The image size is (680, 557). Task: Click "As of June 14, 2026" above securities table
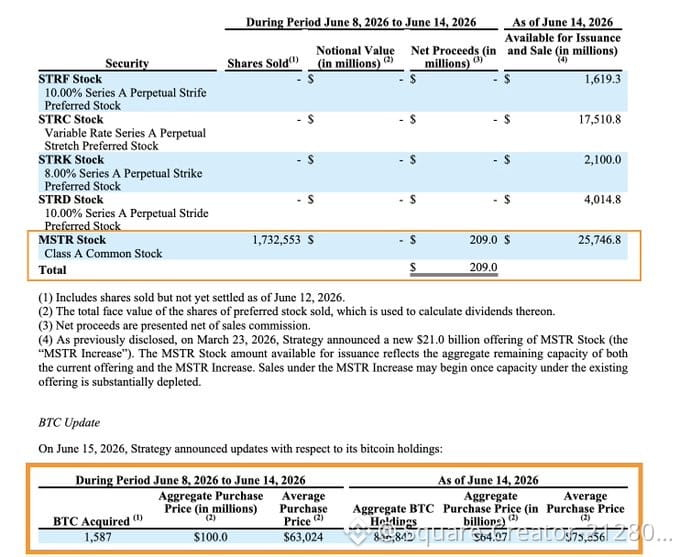click(562, 22)
